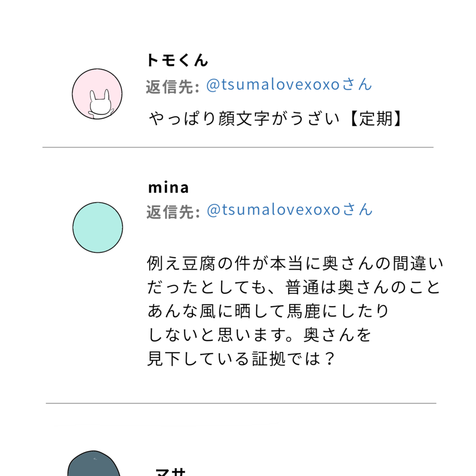Open トモくん's pink rabbit profile avatar
This screenshot has height=476, width=476.
coord(97,94)
